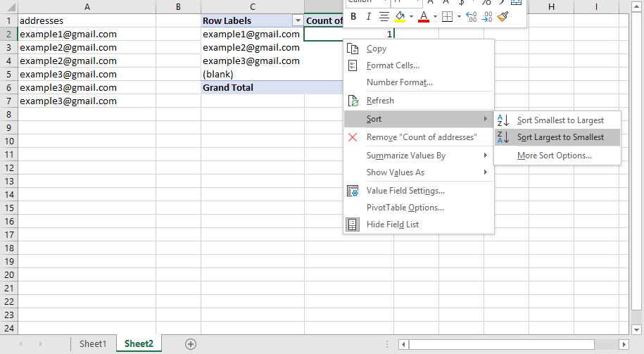This screenshot has height=354, width=644.
Task: Click the "Grand Total" cell
Action: [x=253, y=87]
